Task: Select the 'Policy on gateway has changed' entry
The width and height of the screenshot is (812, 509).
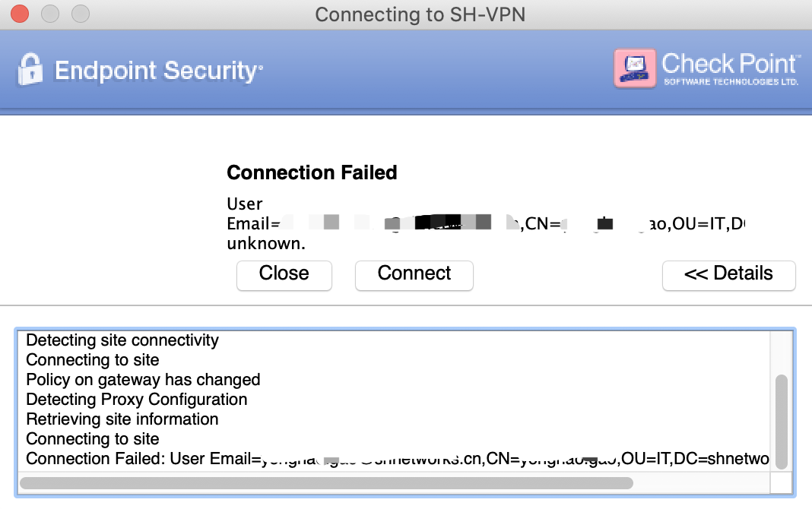Action: pyautogui.click(x=143, y=379)
